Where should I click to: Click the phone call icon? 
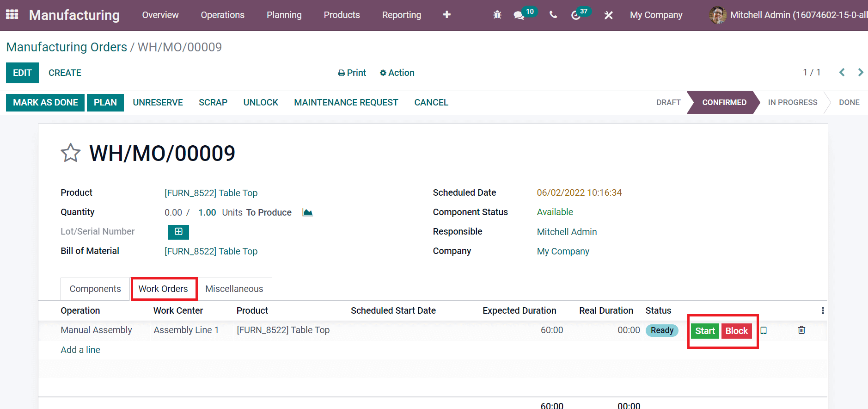(553, 15)
